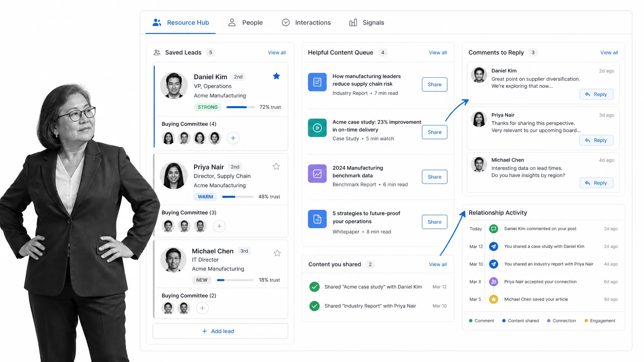
Task: Open Michael Chen's profile photo in Saved Leads
Action: [174, 260]
